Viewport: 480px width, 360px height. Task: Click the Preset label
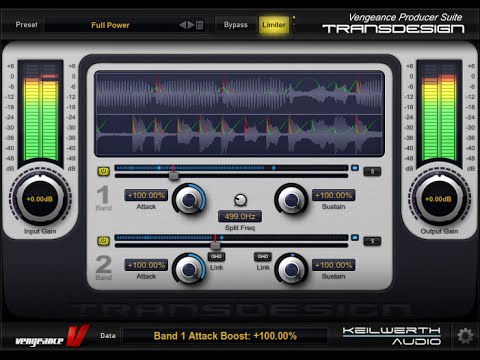(26, 25)
